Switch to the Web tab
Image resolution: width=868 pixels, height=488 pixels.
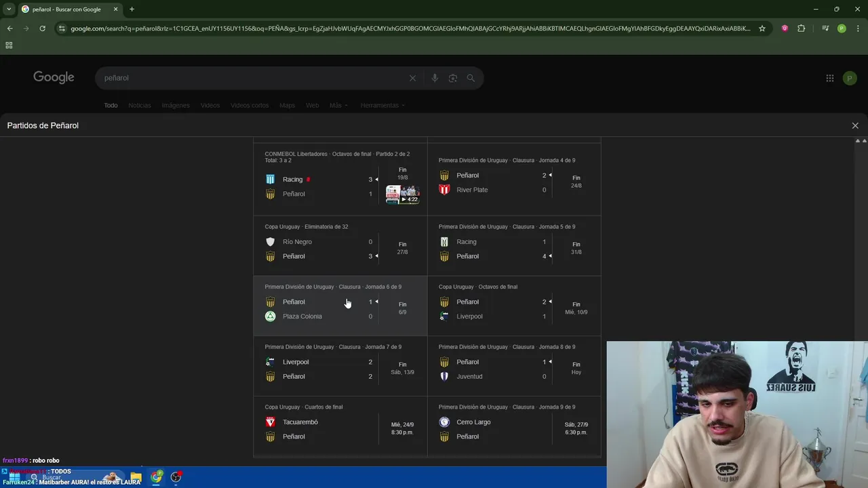(x=312, y=105)
